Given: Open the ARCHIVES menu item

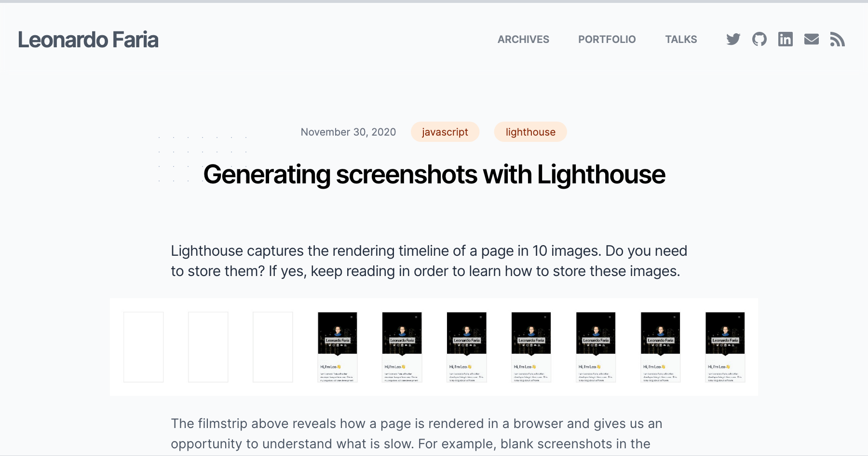Looking at the screenshot, I should (x=523, y=39).
